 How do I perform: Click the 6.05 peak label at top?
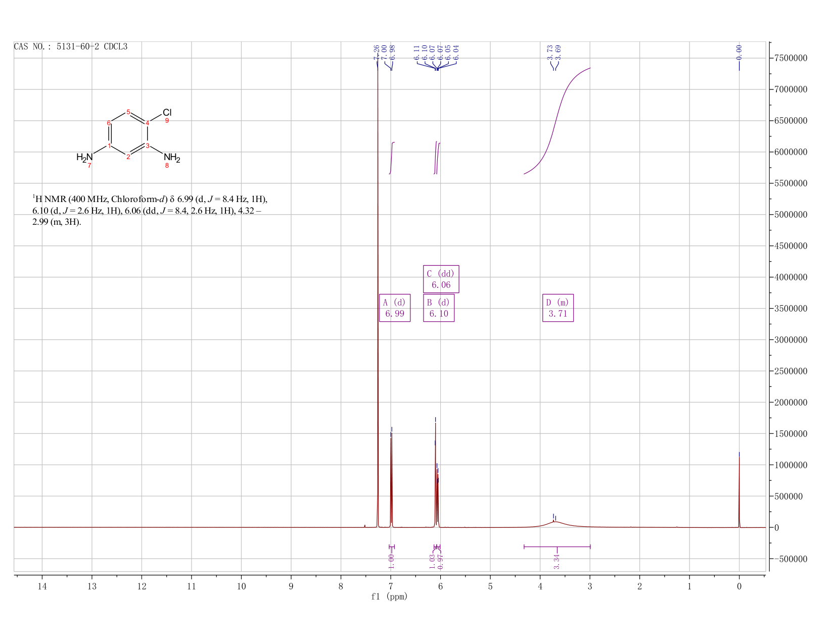click(x=448, y=53)
